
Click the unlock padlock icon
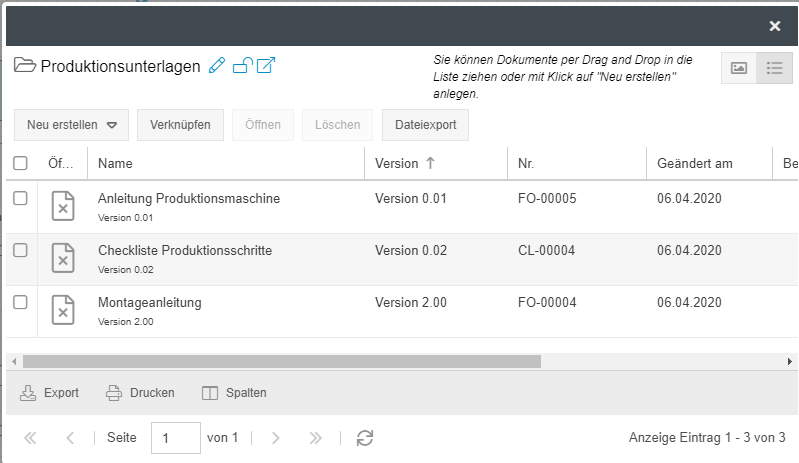pyautogui.click(x=242, y=66)
